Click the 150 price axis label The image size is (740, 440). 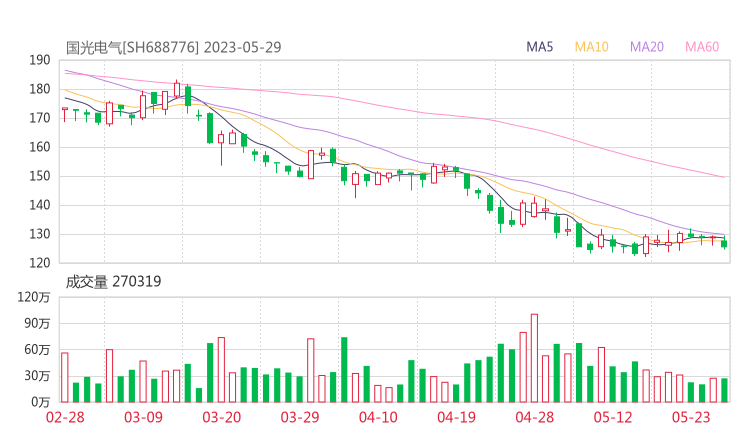(40, 176)
